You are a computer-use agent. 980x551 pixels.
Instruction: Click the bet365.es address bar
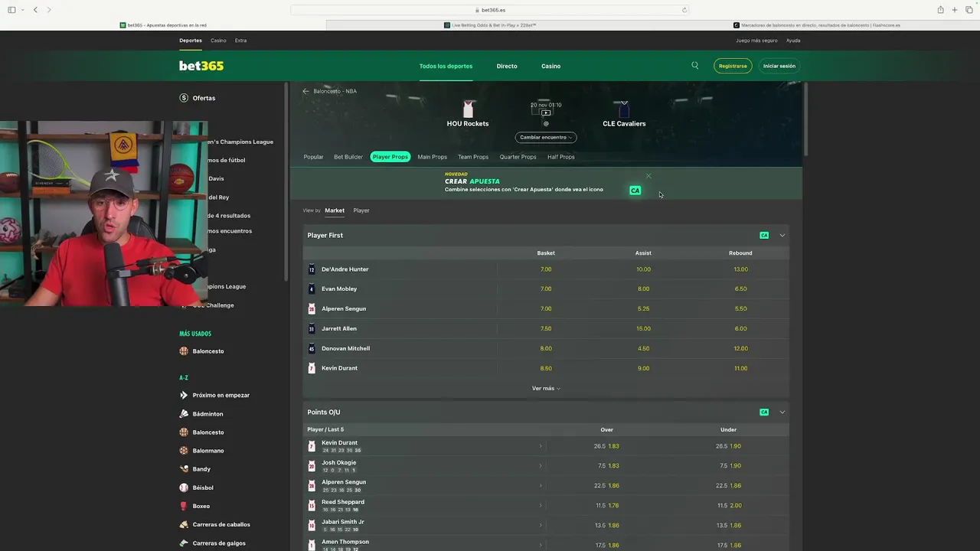[490, 10]
